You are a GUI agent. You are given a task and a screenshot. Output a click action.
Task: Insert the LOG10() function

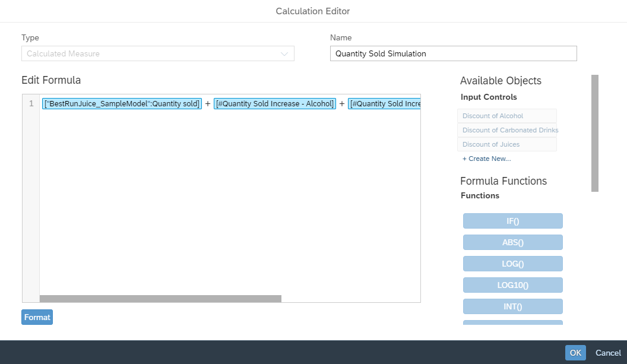point(512,285)
